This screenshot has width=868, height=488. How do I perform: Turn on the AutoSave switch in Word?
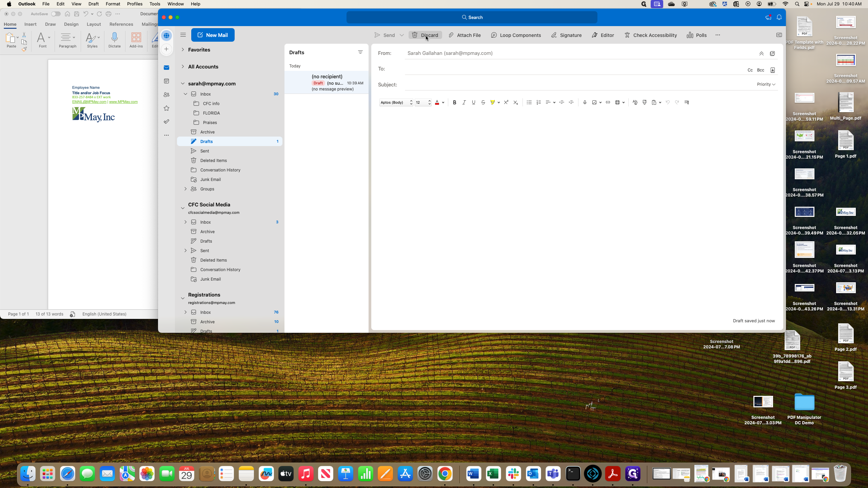[56, 14]
